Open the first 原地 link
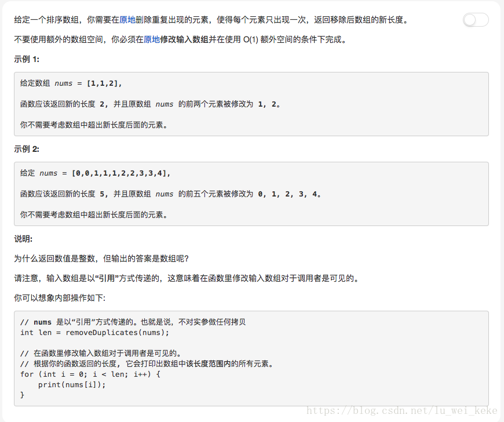Viewport: 504px width, 422px height. click(x=127, y=20)
